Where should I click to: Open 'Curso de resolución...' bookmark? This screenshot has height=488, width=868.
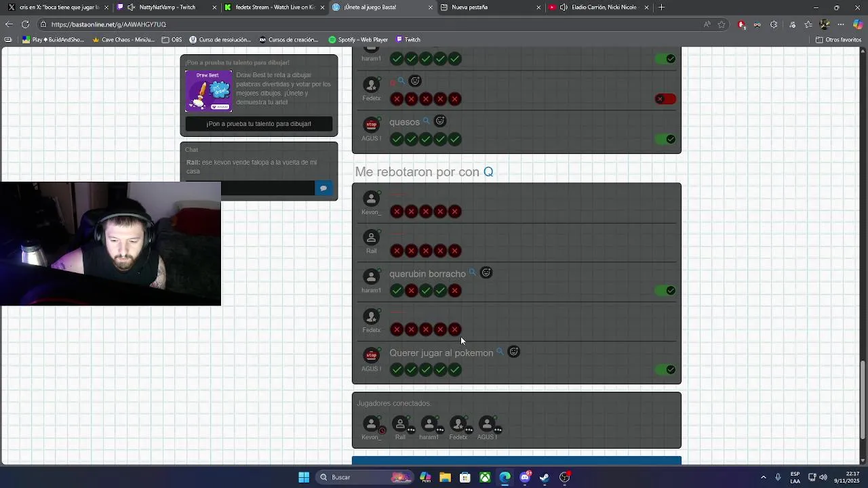click(220, 39)
